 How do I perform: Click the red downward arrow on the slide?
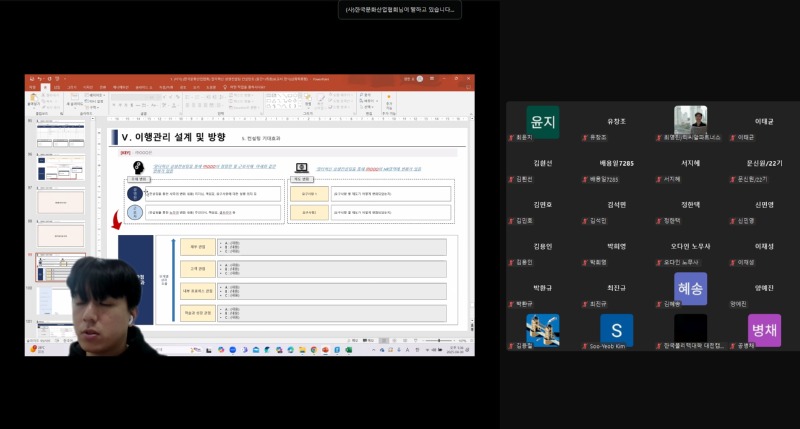click(116, 220)
